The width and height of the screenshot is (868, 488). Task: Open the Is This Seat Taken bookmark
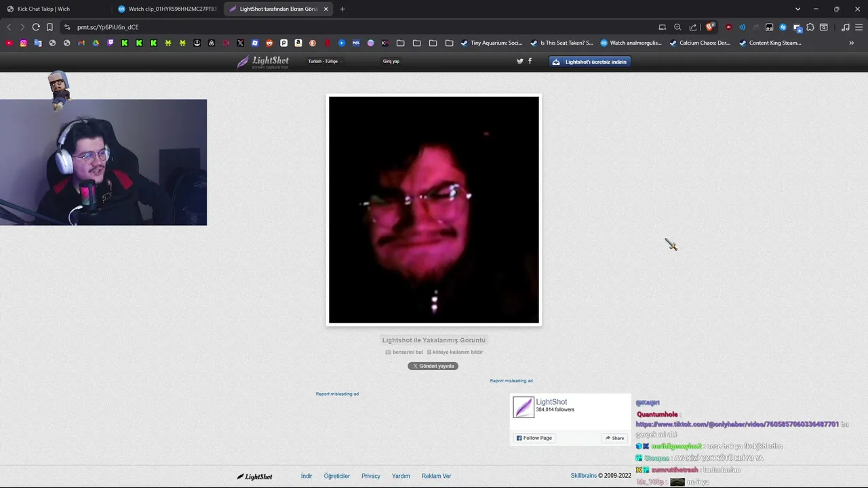561,43
